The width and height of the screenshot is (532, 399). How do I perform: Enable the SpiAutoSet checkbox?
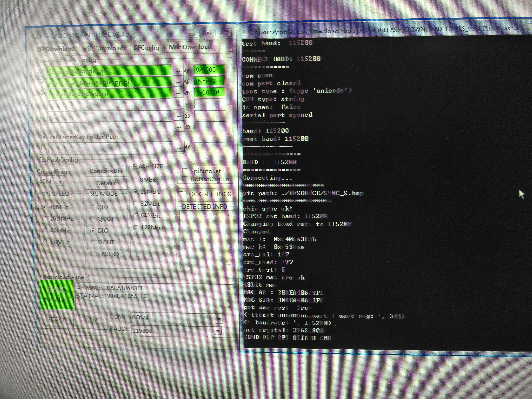(x=185, y=171)
